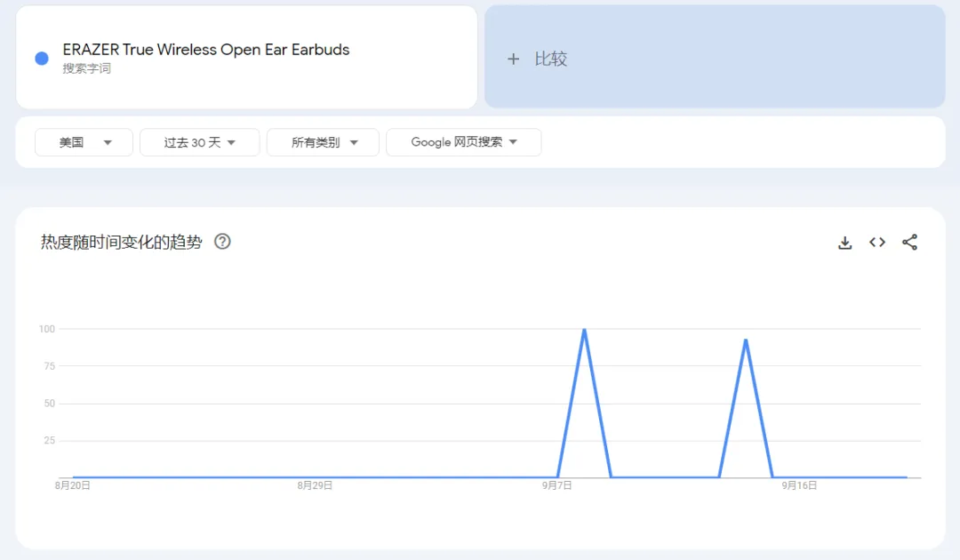This screenshot has width=960, height=560.
Task: Edit the ERAZER True Wireless Open Ear Earbuds term
Action: point(205,50)
